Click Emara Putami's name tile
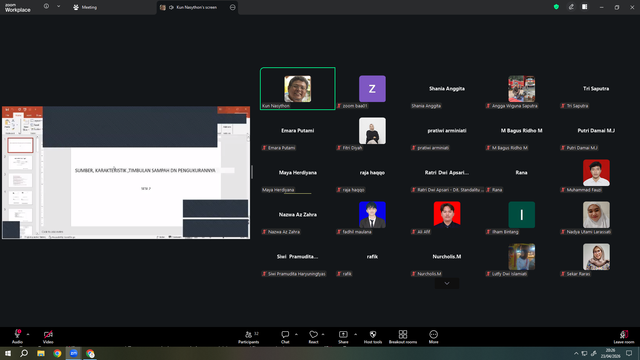640x360 pixels. click(x=298, y=131)
